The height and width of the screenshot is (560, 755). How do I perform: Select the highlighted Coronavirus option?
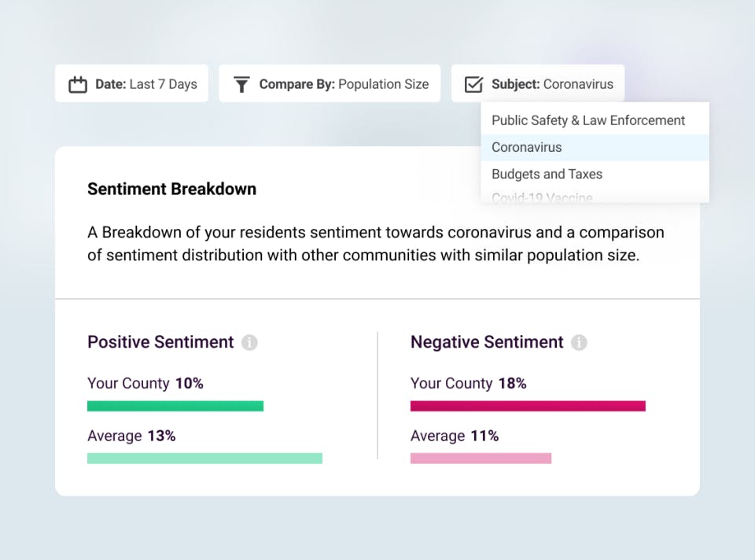click(526, 147)
